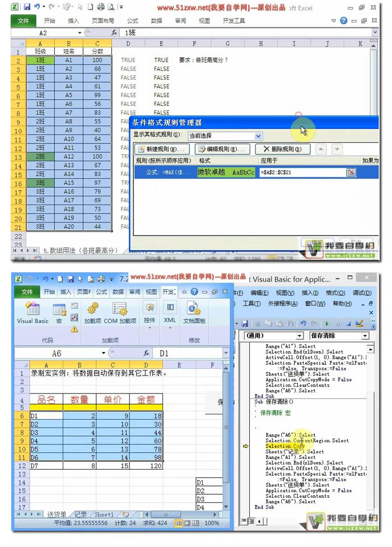Open 工具(T) menu in VBA editor

pos(251,304)
